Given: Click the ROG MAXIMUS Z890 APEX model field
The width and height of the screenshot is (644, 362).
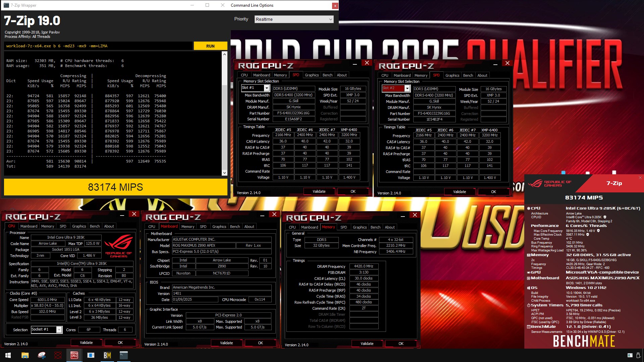Looking at the screenshot, I should pyautogui.click(x=203, y=245).
